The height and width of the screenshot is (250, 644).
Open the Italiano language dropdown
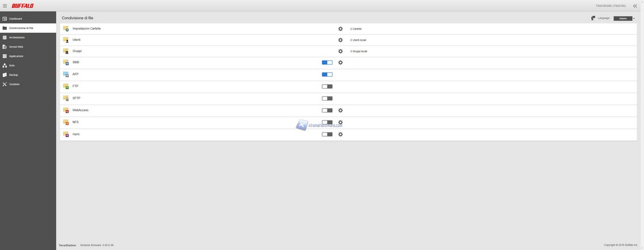point(624,18)
